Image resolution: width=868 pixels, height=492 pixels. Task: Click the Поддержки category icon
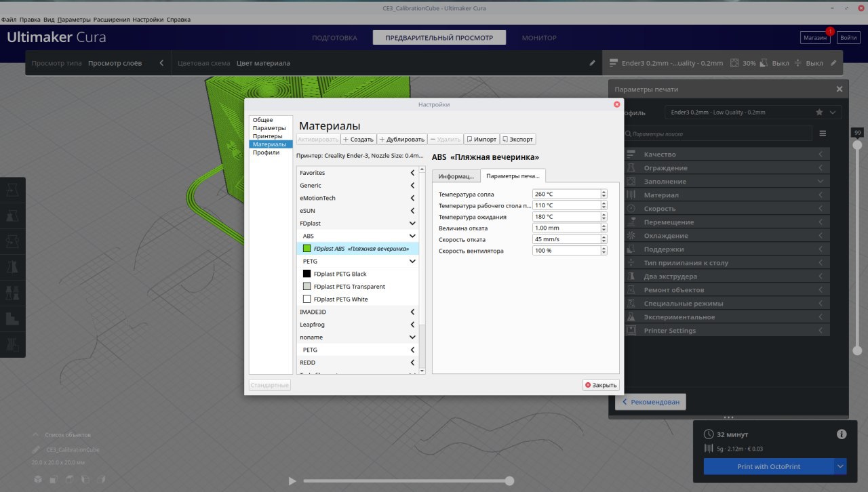tap(631, 249)
